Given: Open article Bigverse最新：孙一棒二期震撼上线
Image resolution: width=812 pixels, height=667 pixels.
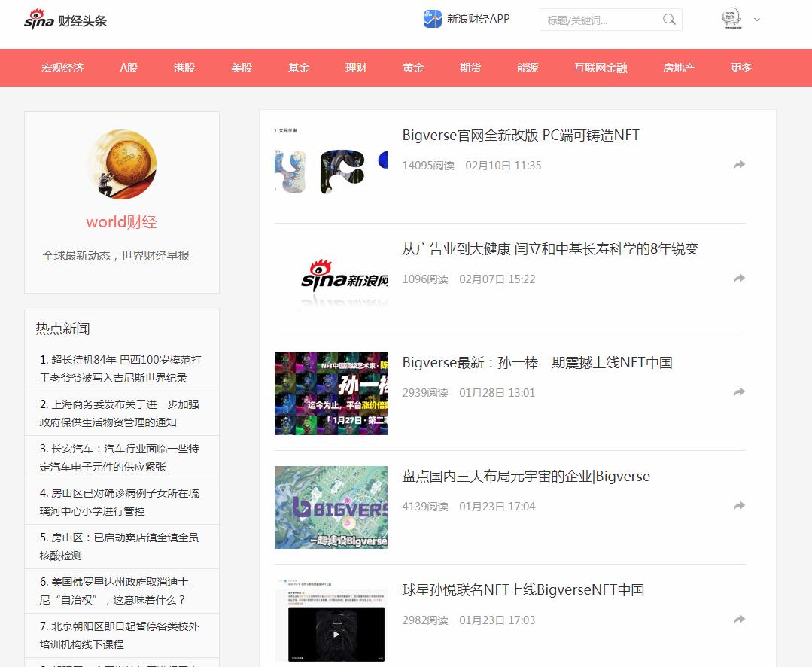Looking at the screenshot, I should 537,363.
